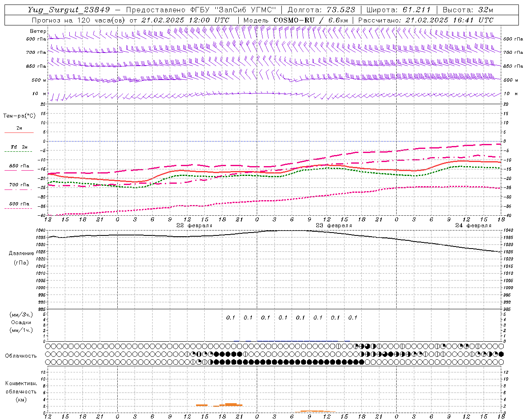Image resolution: width=525 pixels, height=420 pixels.
Task: Click the Облачность panel label
Action: (21, 356)
